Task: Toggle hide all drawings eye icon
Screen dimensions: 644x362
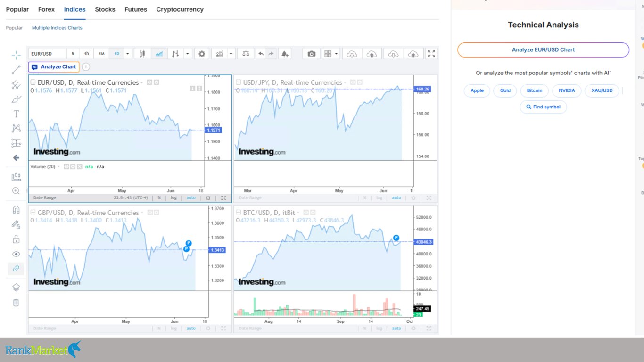Action: [x=16, y=254]
